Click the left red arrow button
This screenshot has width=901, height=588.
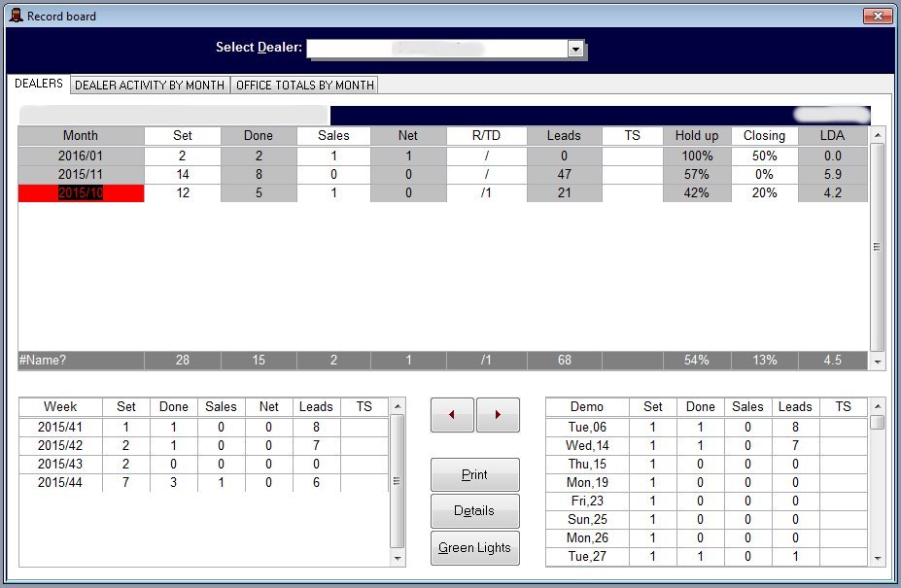tap(452, 414)
